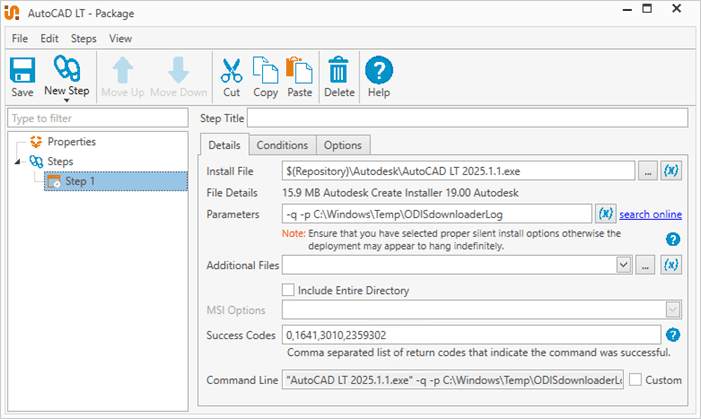Select Step 1 in the tree
The height and width of the screenshot is (419, 701).
[x=116, y=181]
